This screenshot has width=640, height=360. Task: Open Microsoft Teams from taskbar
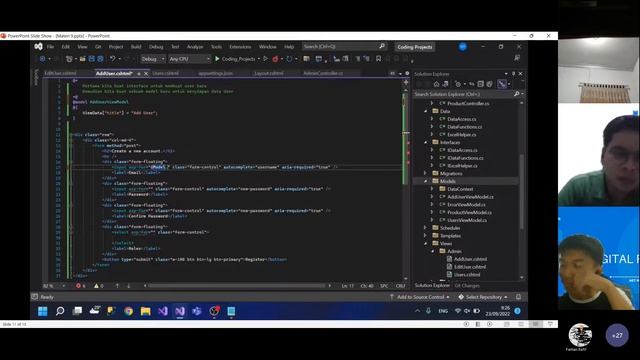197,311
